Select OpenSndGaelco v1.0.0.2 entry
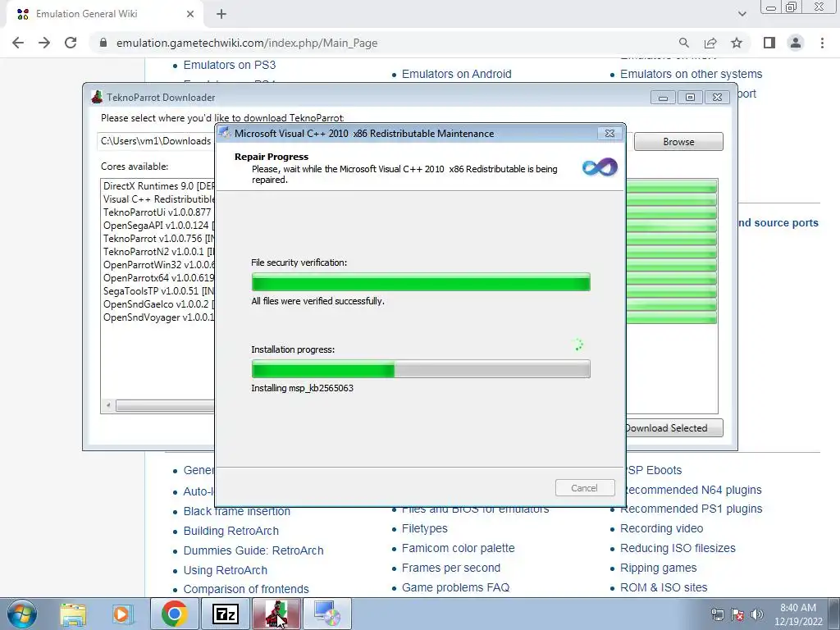This screenshot has width=840, height=630. [158, 304]
